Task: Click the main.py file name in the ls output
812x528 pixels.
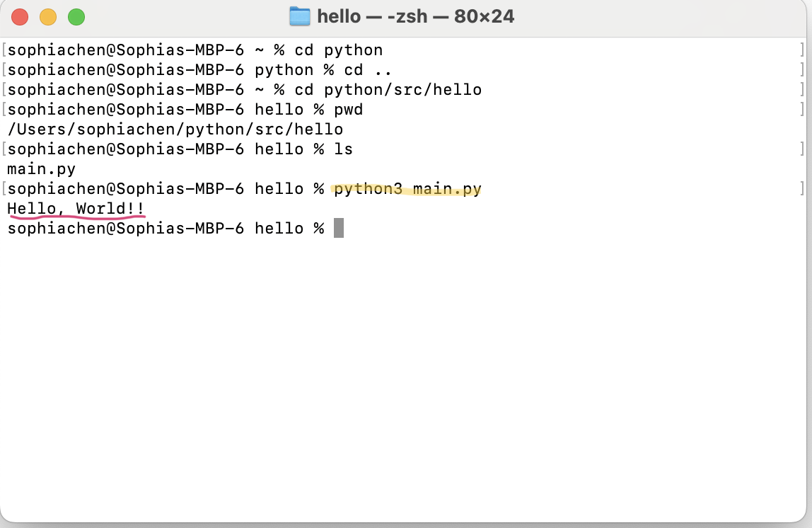Action: pyautogui.click(x=41, y=169)
